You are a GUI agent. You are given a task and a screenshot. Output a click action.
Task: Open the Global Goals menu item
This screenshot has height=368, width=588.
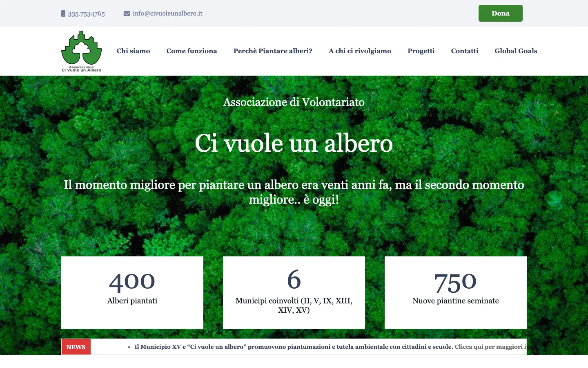tap(516, 51)
